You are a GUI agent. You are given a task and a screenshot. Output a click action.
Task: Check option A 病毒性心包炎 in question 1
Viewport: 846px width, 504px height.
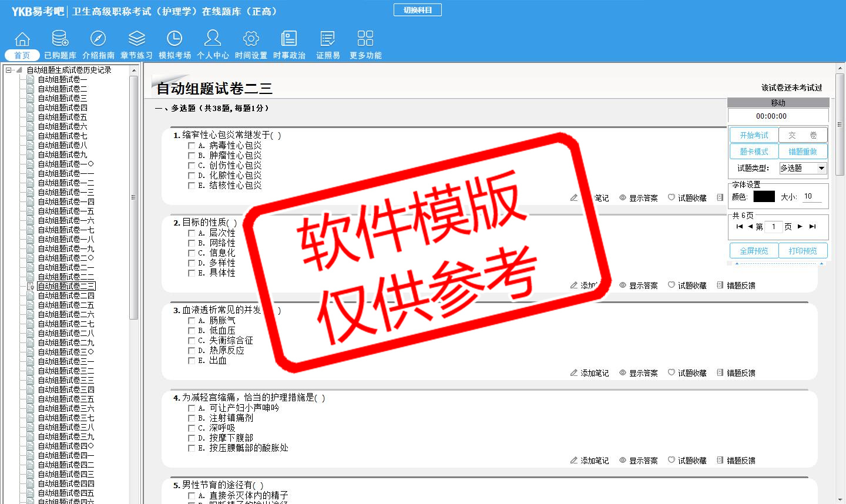pyautogui.click(x=192, y=146)
